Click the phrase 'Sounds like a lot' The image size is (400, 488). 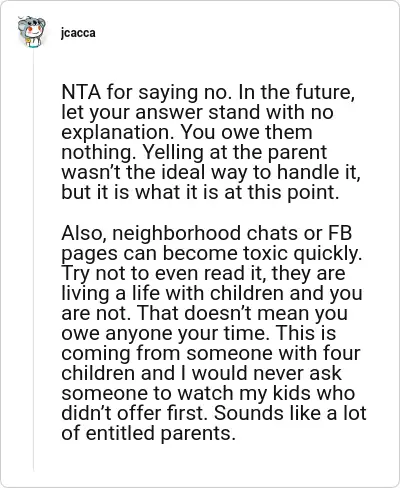(290, 413)
